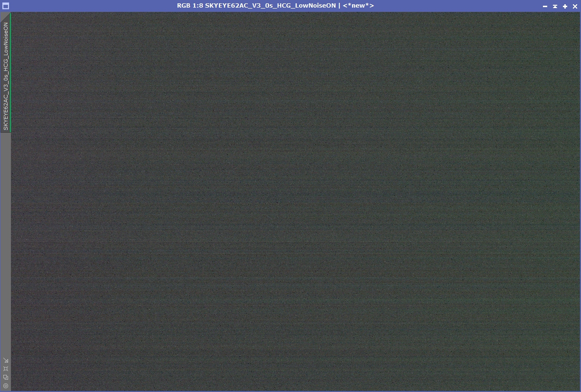Iconize the window using the minus icon
Viewport: 581px width, 392px height.
pyautogui.click(x=545, y=6)
